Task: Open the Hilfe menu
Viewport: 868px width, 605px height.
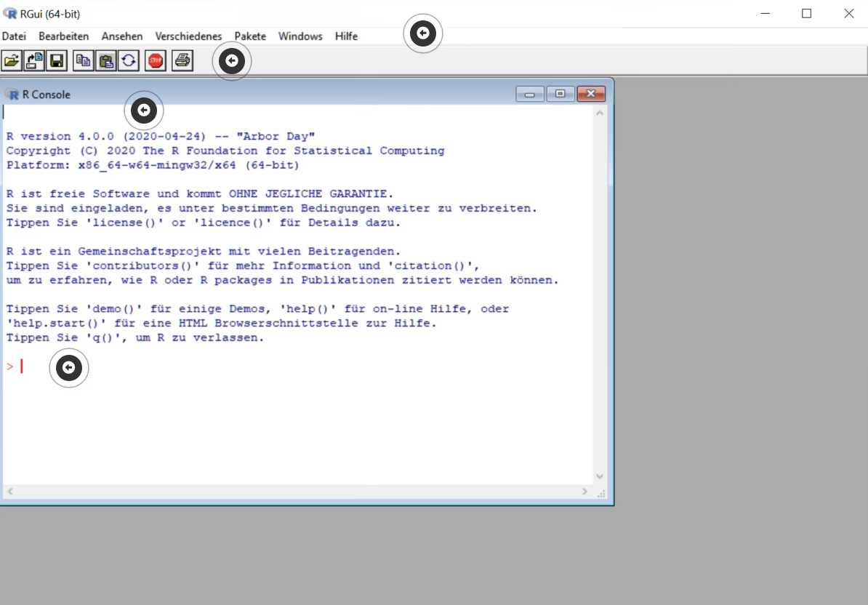Action: click(346, 36)
